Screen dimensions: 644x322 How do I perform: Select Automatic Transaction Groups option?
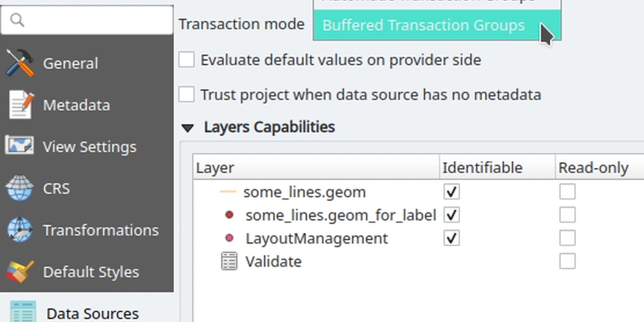428,2
